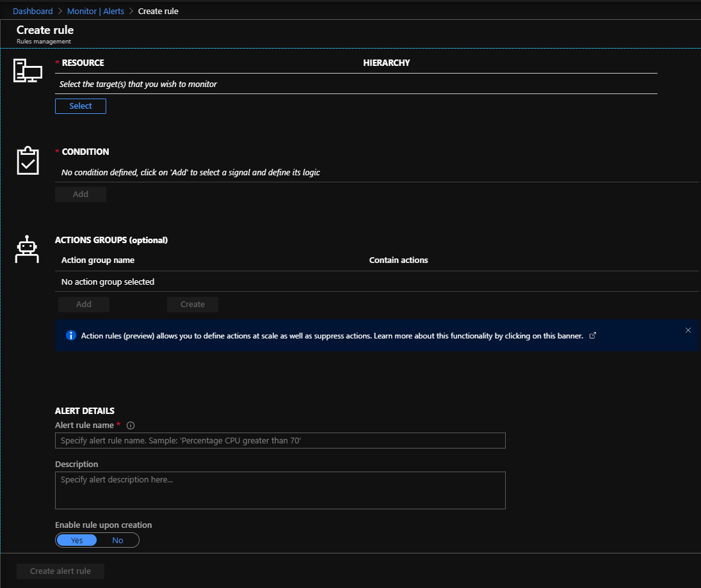Navigate to Monitor | Alerts breadcrumb
This screenshot has width=701, height=588.
(x=95, y=11)
